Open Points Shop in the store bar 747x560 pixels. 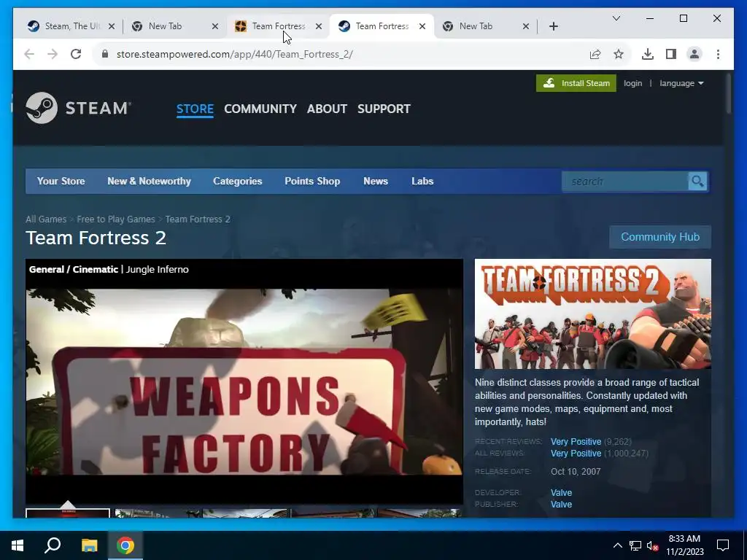(x=312, y=181)
